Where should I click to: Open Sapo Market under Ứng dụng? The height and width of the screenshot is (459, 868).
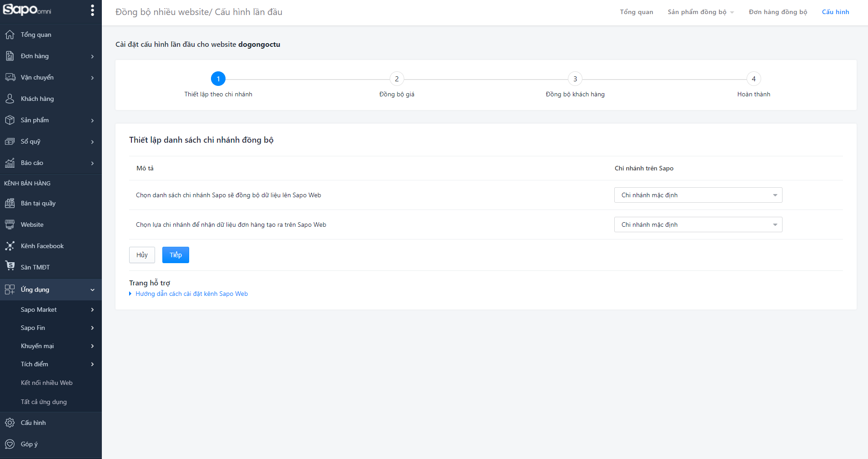coord(39,309)
